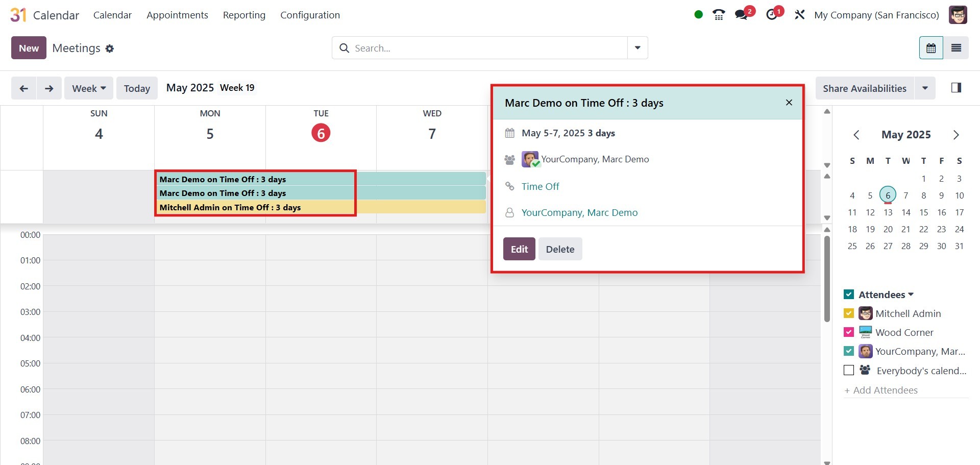Jump to Today

tap(137, 88)
